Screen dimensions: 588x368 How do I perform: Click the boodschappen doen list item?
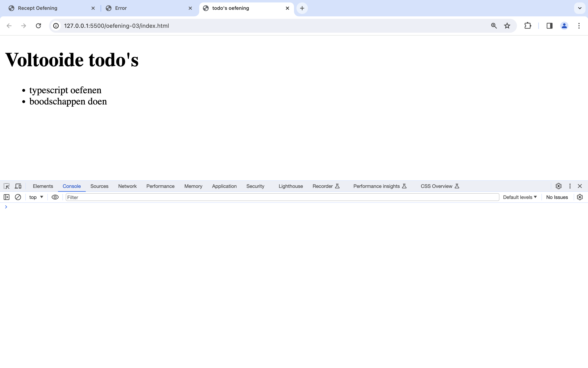point(68,101)
